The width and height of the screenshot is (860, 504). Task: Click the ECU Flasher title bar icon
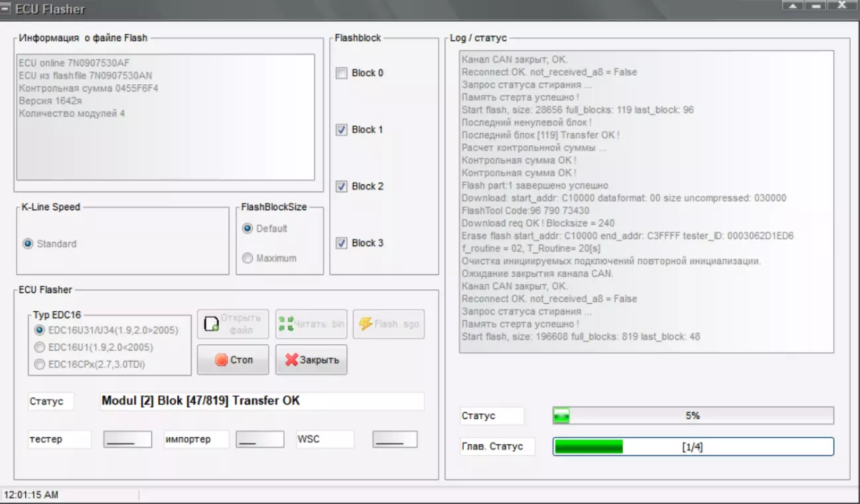tap(7, 9)
